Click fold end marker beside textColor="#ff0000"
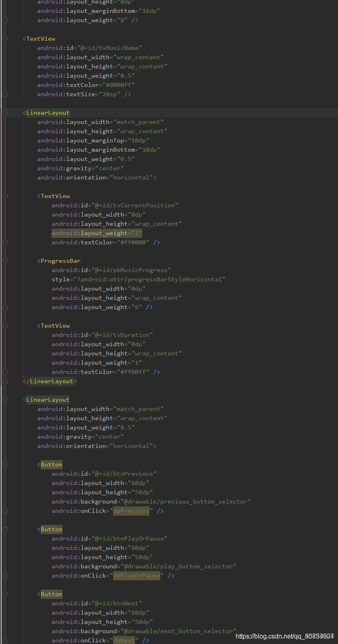This screenshot has width=338, height=644. coord(5,242)
